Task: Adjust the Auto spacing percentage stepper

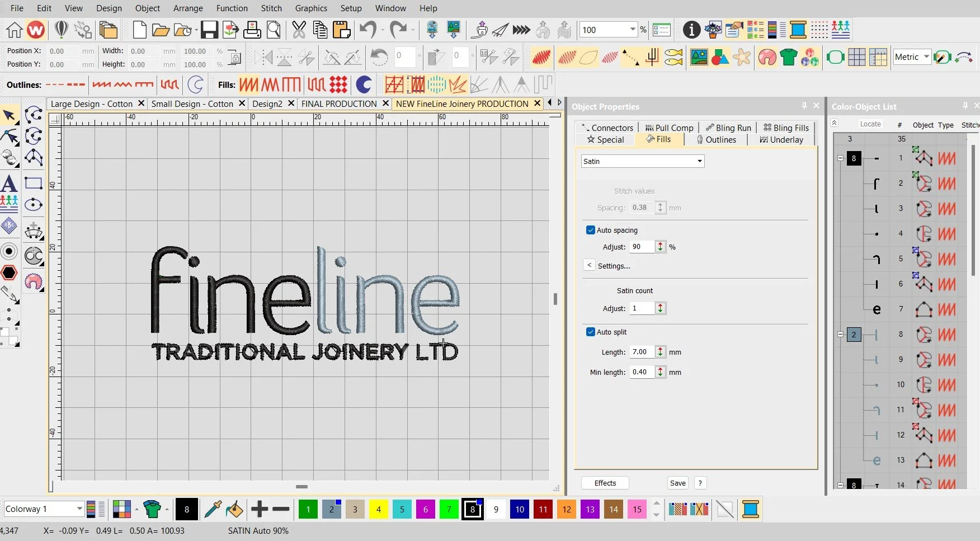Action: pos(661,247)
